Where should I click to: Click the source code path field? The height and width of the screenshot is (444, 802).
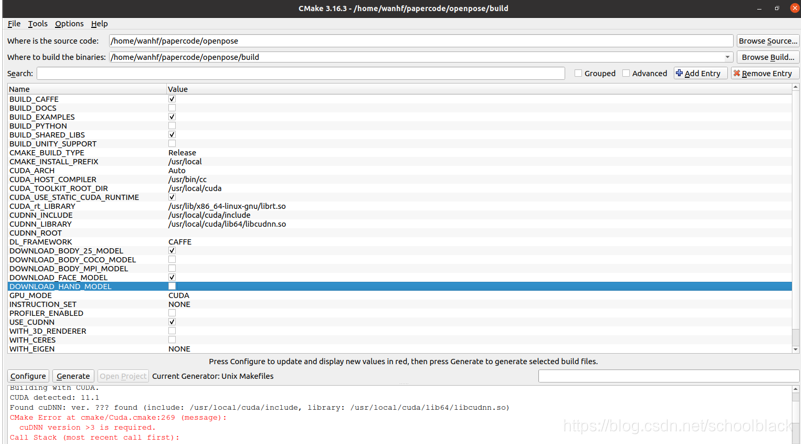click(421, 41)
